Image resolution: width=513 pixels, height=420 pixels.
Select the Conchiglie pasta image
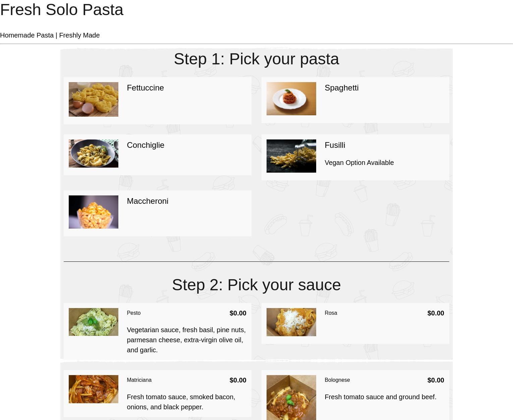[93, 153]
